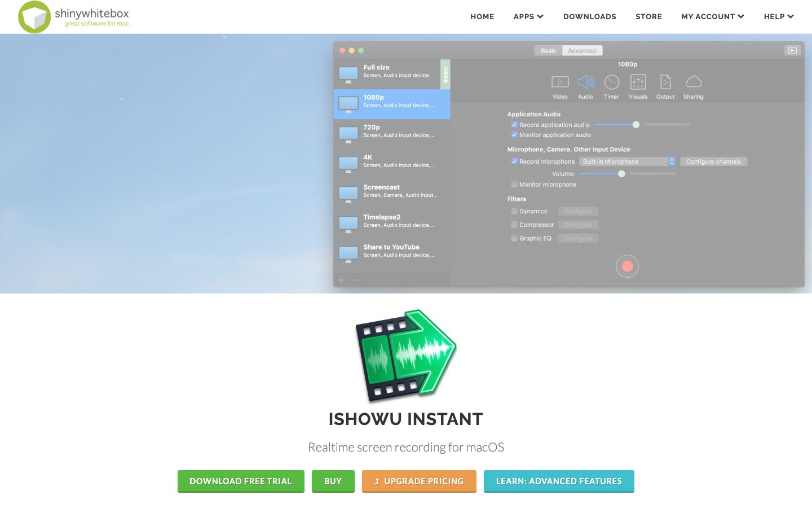Viewport: 812px width, 508px height.
Task: Open the Sharing cloud icon
Action: pyautogui.click(x=694, y=82)
